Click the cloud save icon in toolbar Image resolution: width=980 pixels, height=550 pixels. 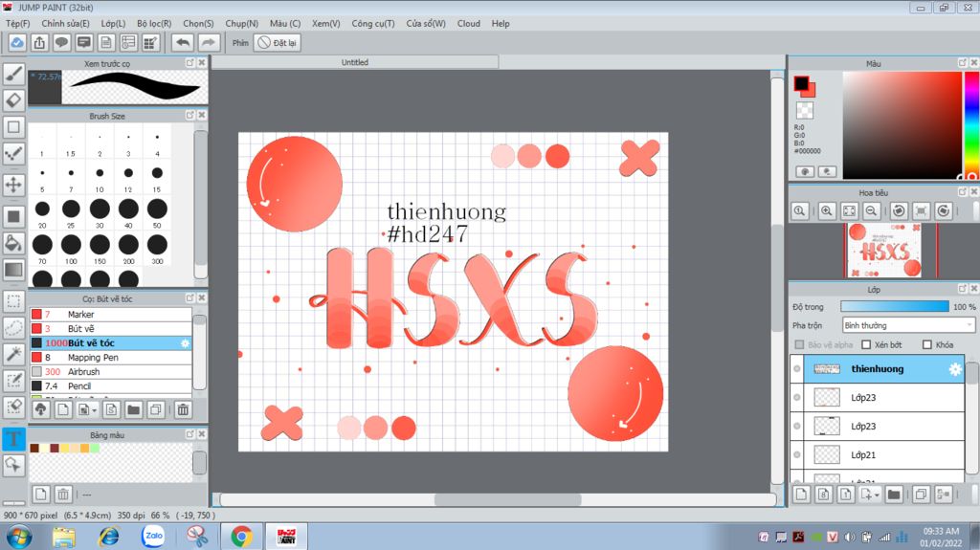(x=17, y=42)
